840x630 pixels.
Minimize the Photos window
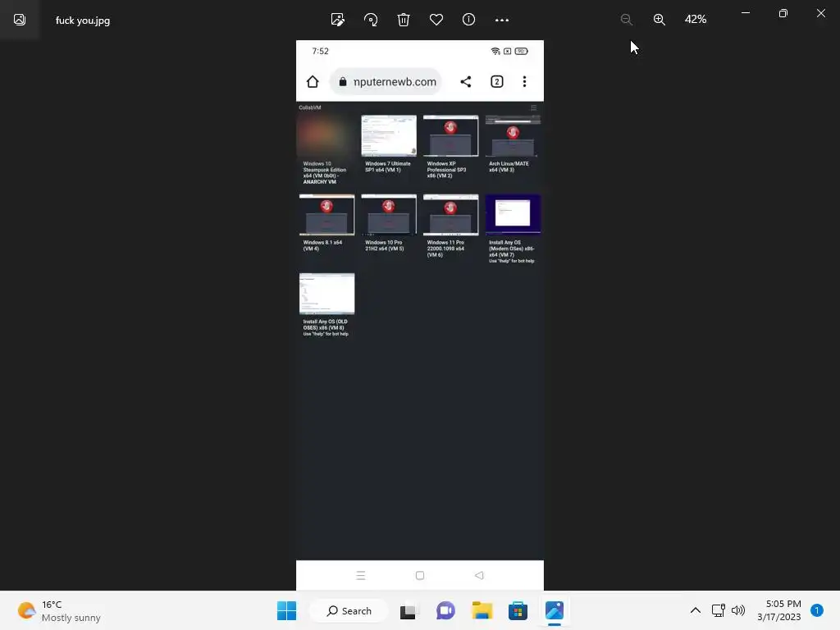coord(745,13)
